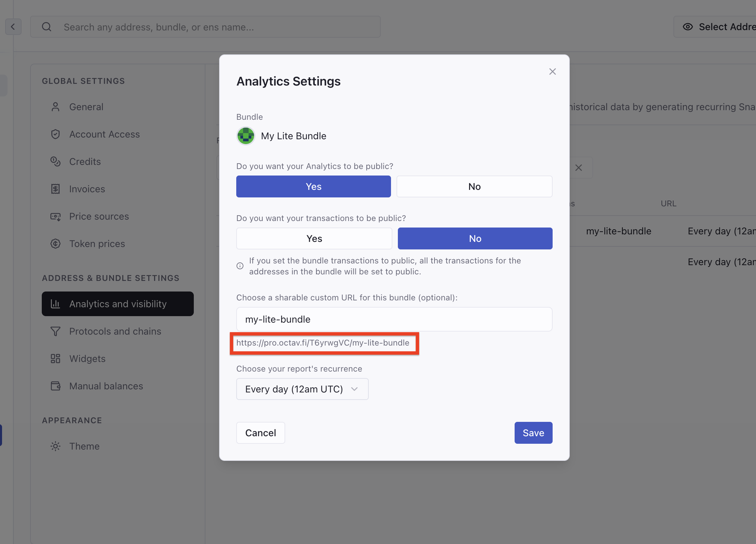Image resolution: width=756 pixels, height=544 pixels.
Task: Open Manual balances settings
Action: (106, 386)
